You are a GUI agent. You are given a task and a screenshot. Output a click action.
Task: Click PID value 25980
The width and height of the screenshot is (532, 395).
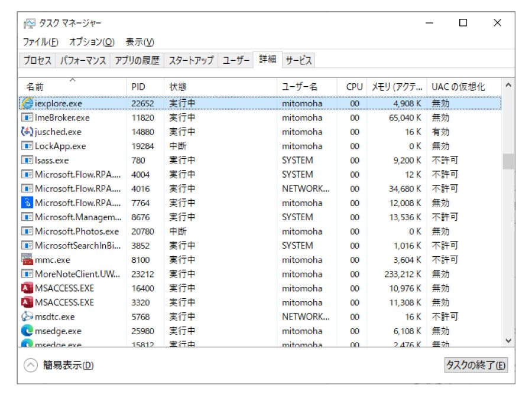[x=142, y=331]
